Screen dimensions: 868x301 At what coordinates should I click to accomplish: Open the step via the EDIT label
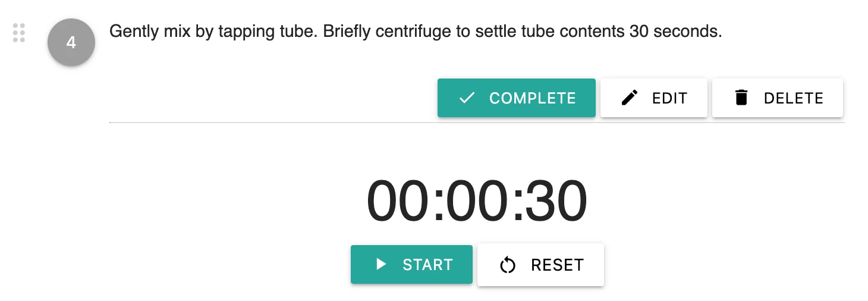pyautogui.click(x=669, y=98)
